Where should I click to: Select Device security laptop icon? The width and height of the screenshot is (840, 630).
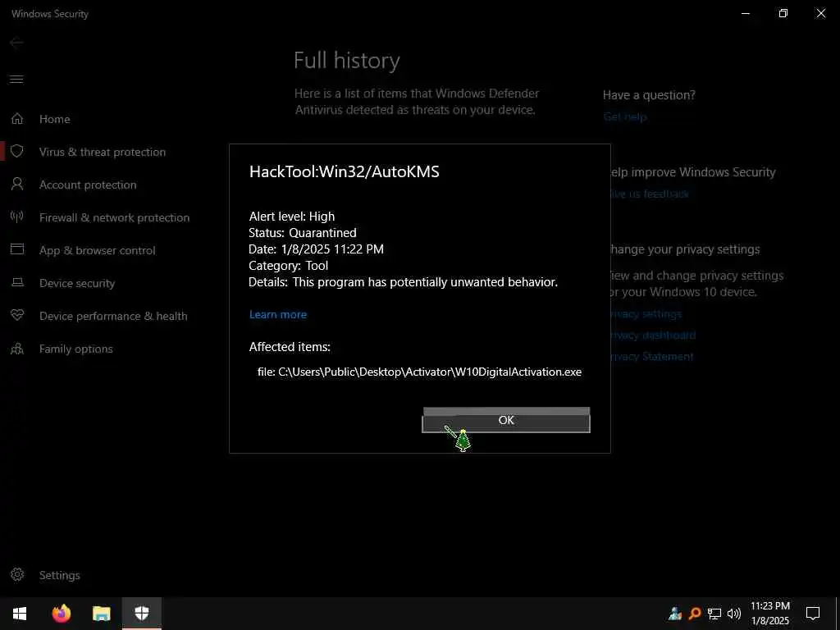[17, 282]
